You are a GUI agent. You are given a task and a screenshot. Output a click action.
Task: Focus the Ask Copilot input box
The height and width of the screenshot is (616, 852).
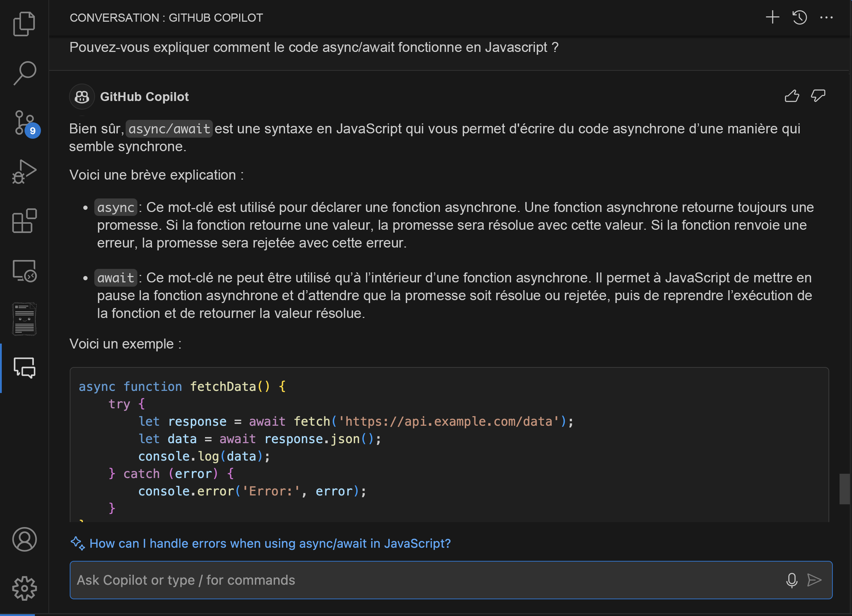425,580
